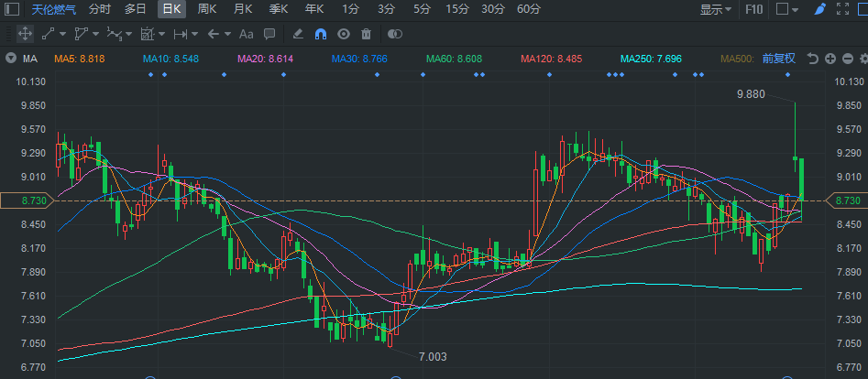Select the 3分 period tab

[387, 9]
